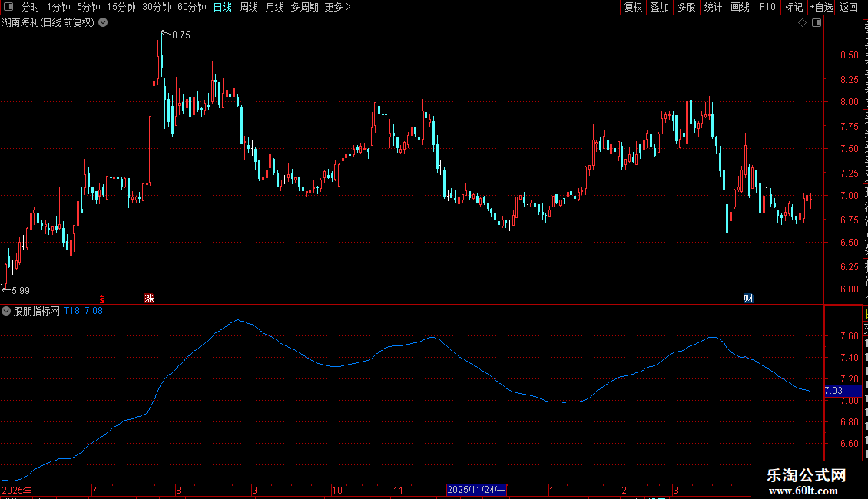The image size is (868, 499).
Task: Toggle the side panel icon in chart corner
Action: (x=817, y=23)
